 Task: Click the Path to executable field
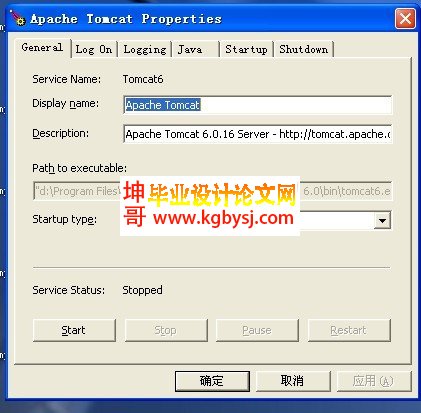[x=212, y=191]
